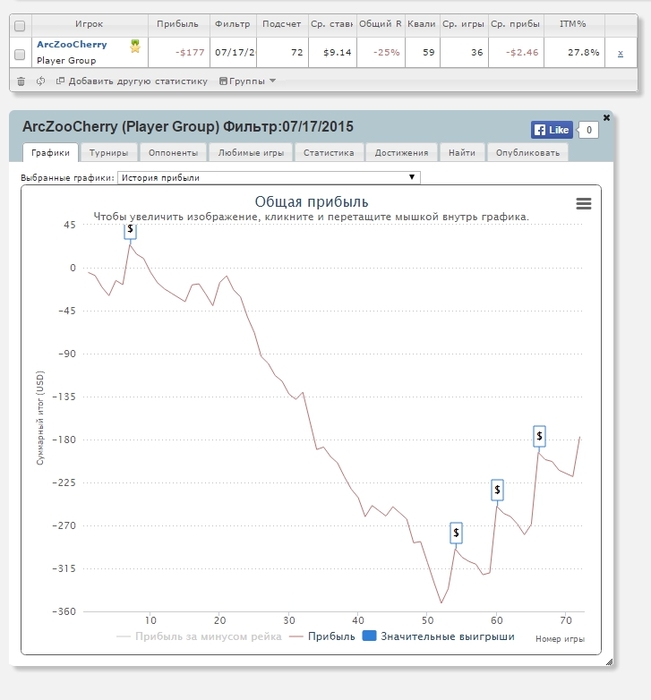Click the gold star badge next to ArcZooCherry
The width and height of the screenshot is (651, 700).
click(135, 46)
